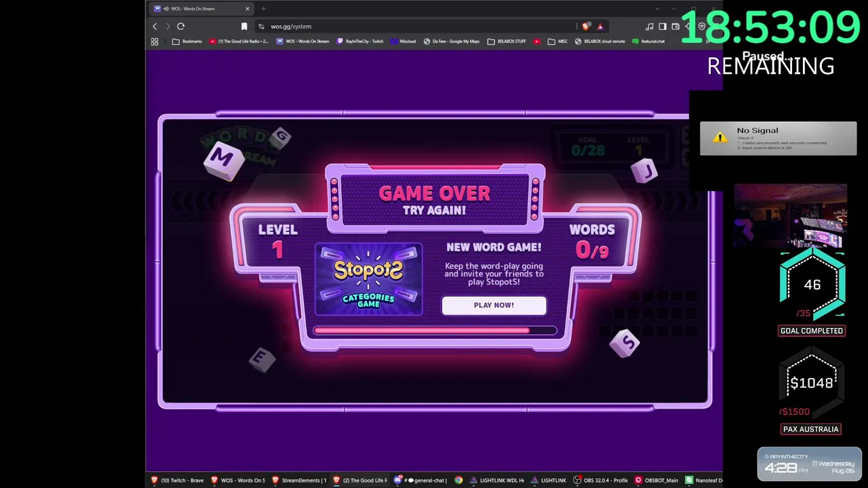Open the Bookmarks folder

[187, 41]
